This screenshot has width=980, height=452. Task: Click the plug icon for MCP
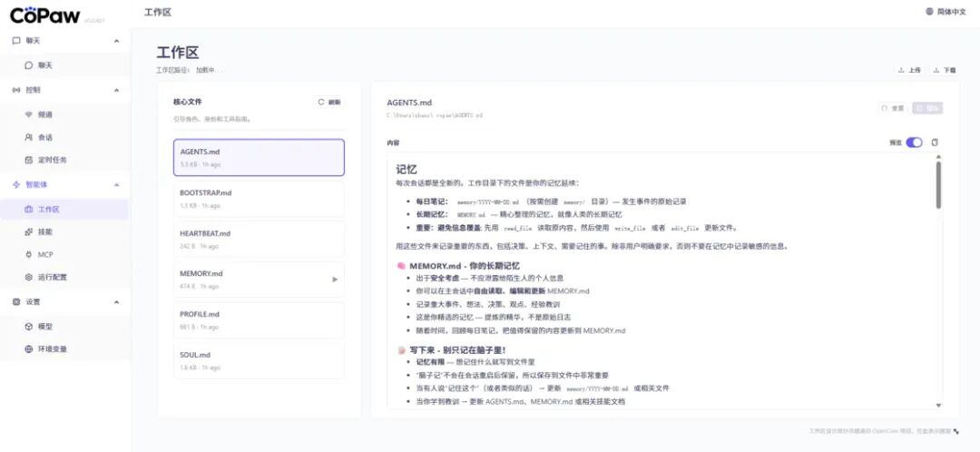(x=28, y=254)
